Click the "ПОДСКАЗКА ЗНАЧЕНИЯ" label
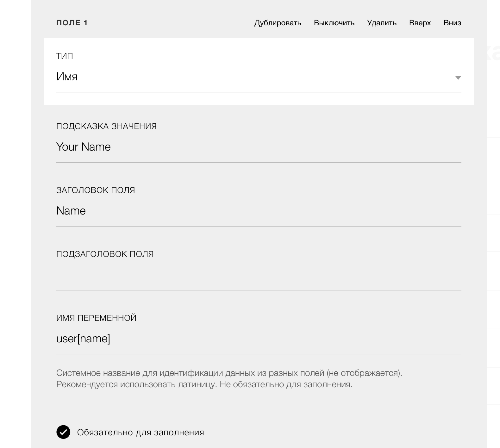The height and width of the screenshot is (448, 500). pos(106,126)
